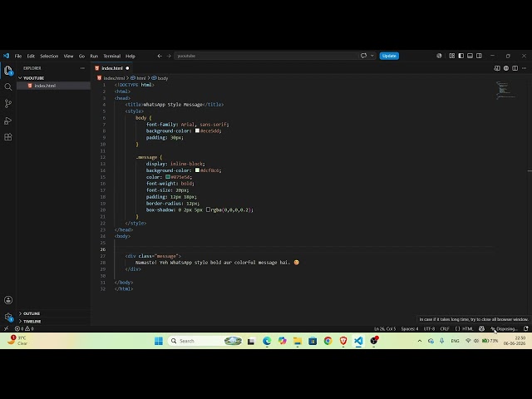Open the Terminal menu
The image size is (532, 399).
[x=112, y=56]
